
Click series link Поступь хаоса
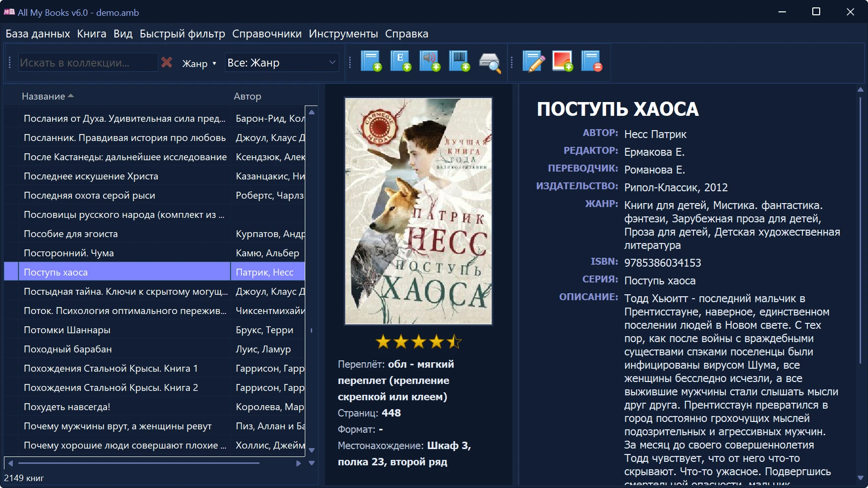659,280
